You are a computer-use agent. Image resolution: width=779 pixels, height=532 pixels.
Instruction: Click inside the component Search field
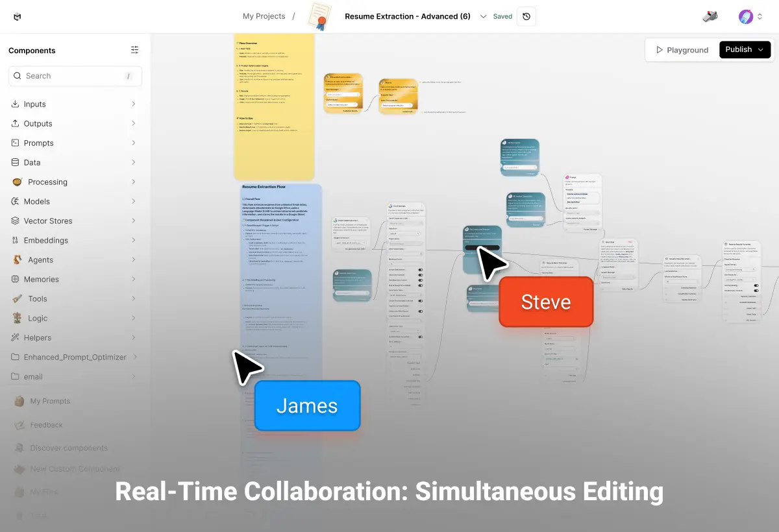point(75,76)
